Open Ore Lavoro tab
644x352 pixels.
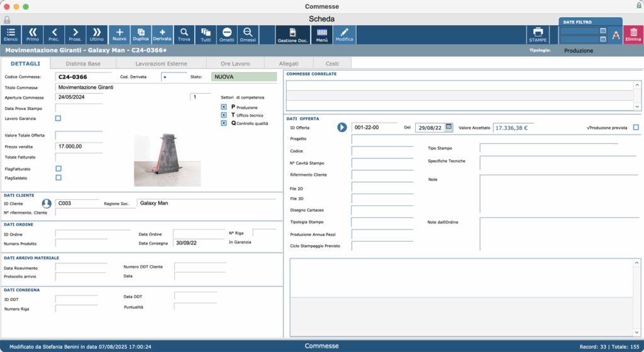click(x=235, y=63)
